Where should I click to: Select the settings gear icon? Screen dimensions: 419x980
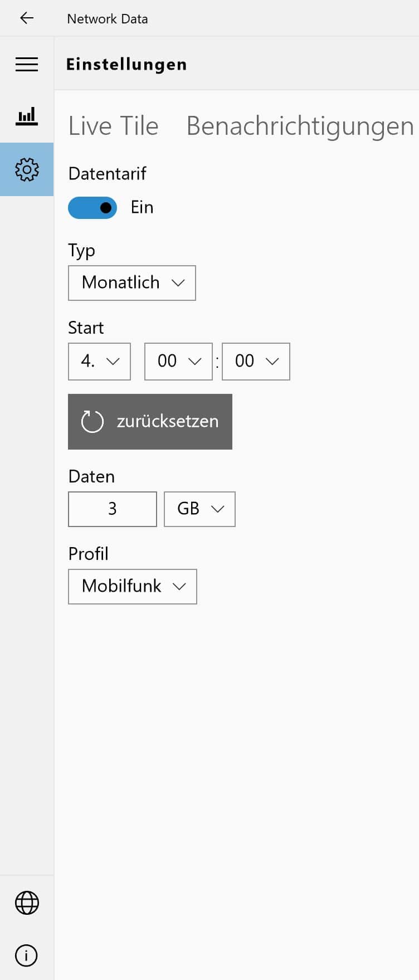click(x=27, y=169)
